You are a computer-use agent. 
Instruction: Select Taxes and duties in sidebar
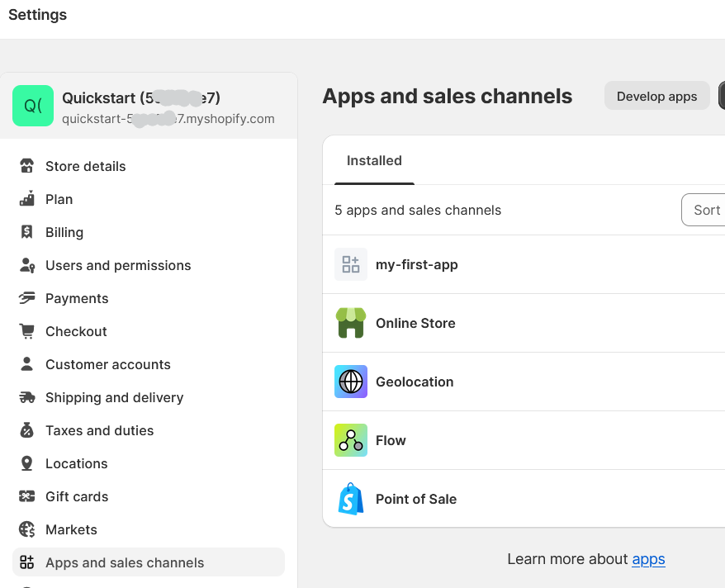99,430
